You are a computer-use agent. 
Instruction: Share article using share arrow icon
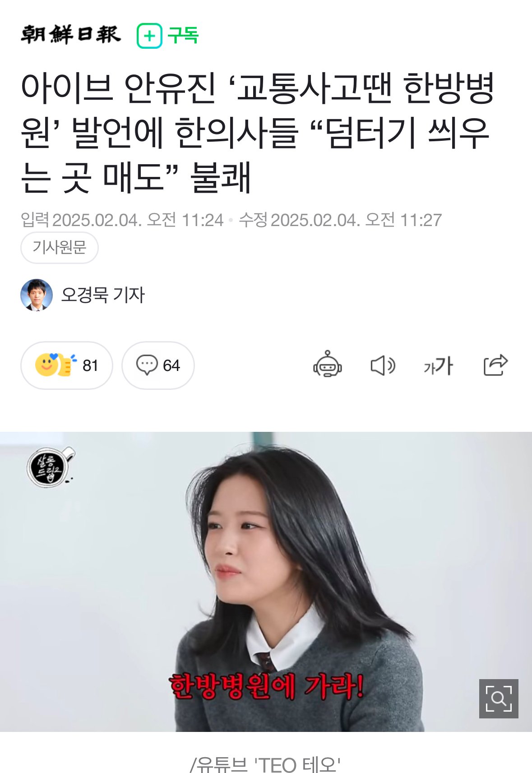pyautogui.click(x=495, y=365)
